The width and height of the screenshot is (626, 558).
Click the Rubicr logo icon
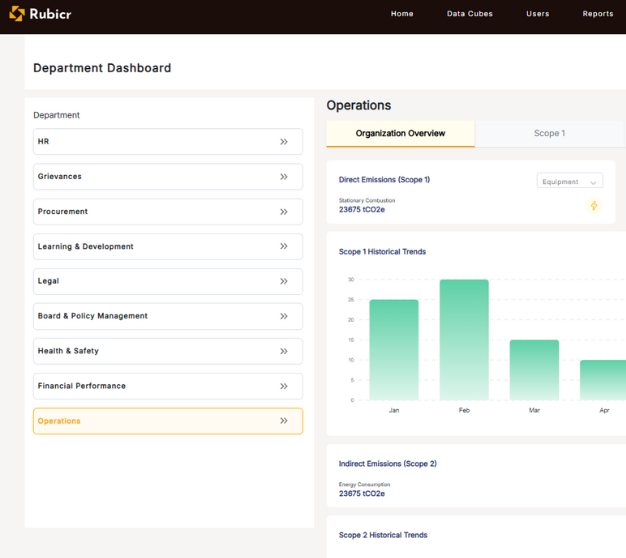coord(17,14)
